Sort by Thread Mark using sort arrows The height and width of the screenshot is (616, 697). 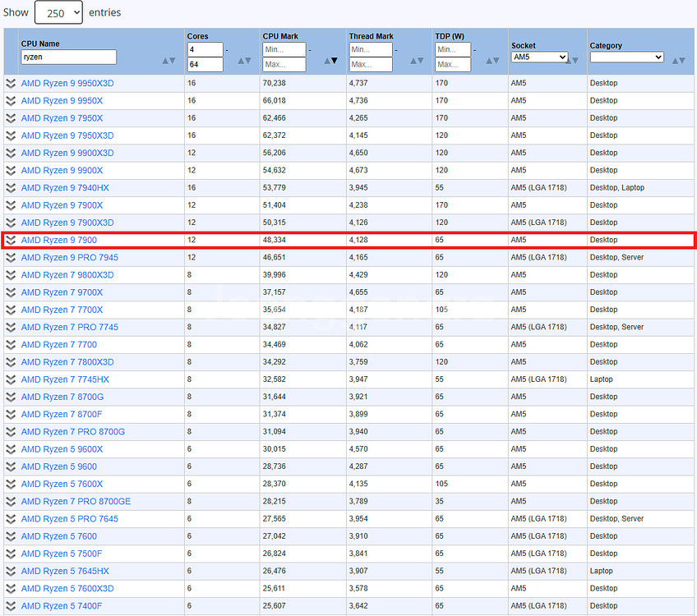pyautogui.click(x=417, y=61)
